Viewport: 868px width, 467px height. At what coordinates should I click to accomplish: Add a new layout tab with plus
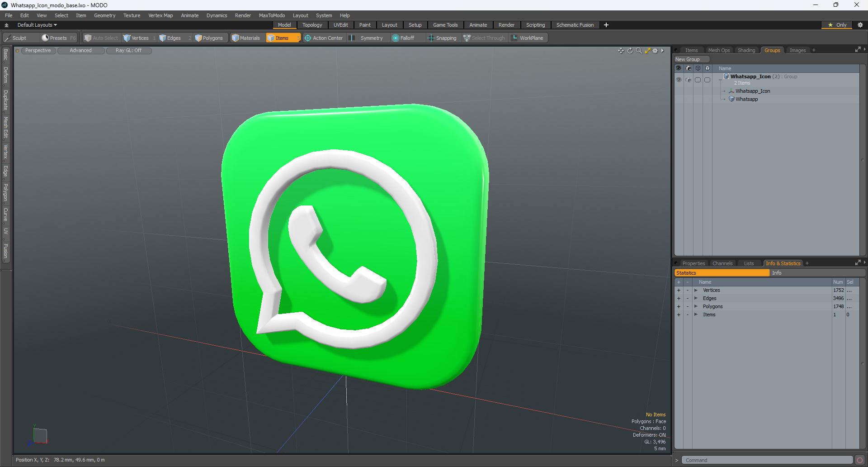606,25
